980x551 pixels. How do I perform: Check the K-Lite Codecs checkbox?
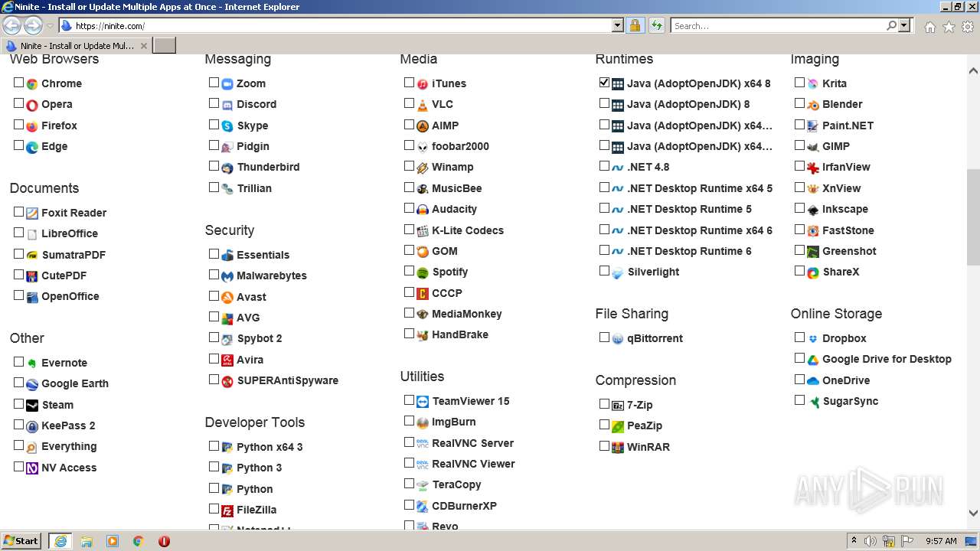point(409,229)
